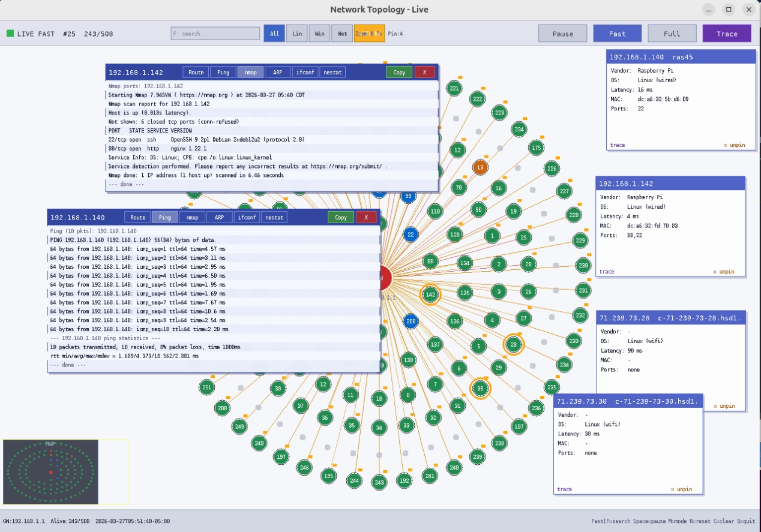Run the nmap scan in the 192.168.1.140 panel
Viewport: 761px width, 532px height.
click(x=191, y=217)
